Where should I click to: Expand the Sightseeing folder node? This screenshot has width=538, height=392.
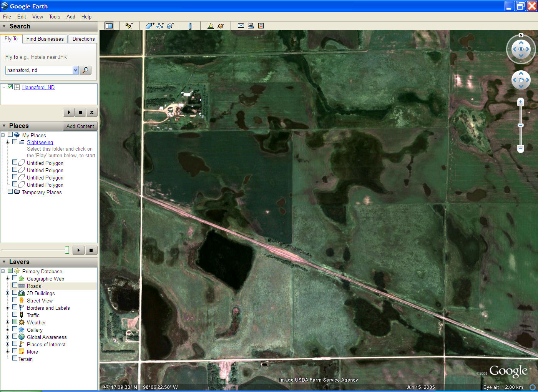[x=7, y=142]
